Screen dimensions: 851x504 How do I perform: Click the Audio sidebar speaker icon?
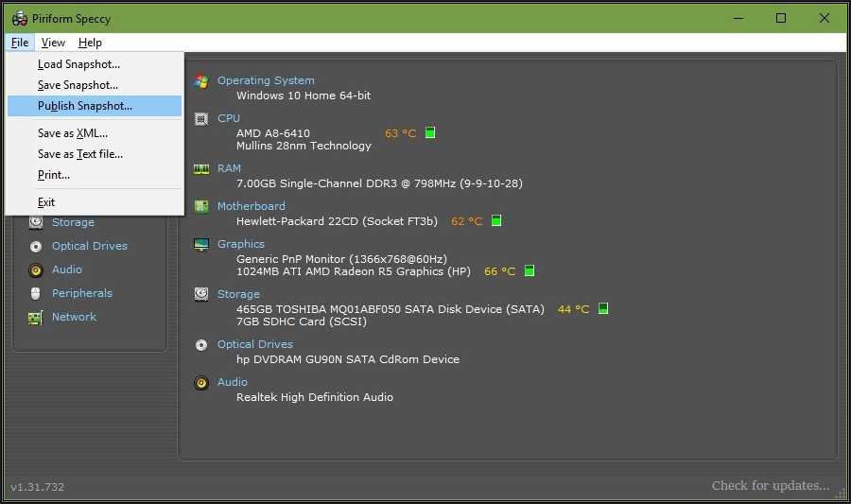click(36, 269)
